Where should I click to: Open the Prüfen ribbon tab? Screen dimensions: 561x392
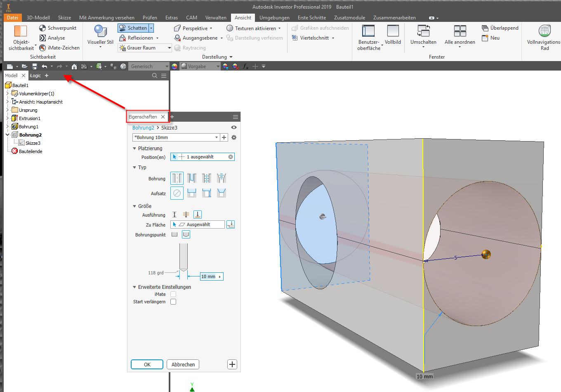coord(150,18)
